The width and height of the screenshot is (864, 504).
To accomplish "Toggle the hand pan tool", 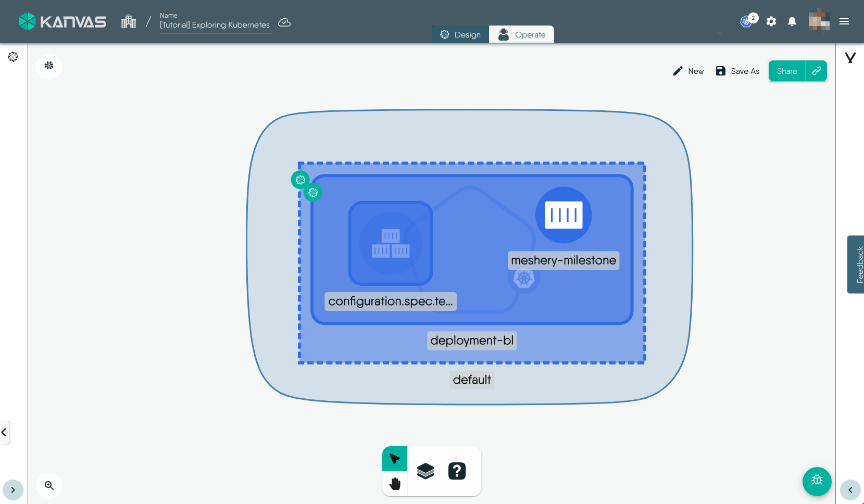I will pyautogui.click(x=395, y=484).
